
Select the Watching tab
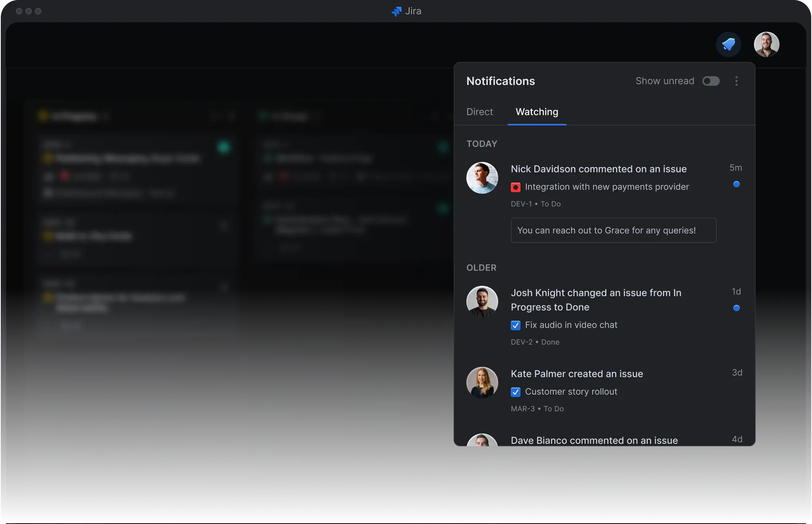pyautogui.click(x=537, y=112)
